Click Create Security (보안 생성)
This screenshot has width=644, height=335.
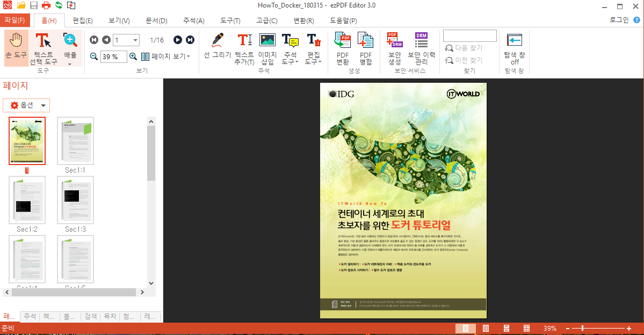point(395,48)
